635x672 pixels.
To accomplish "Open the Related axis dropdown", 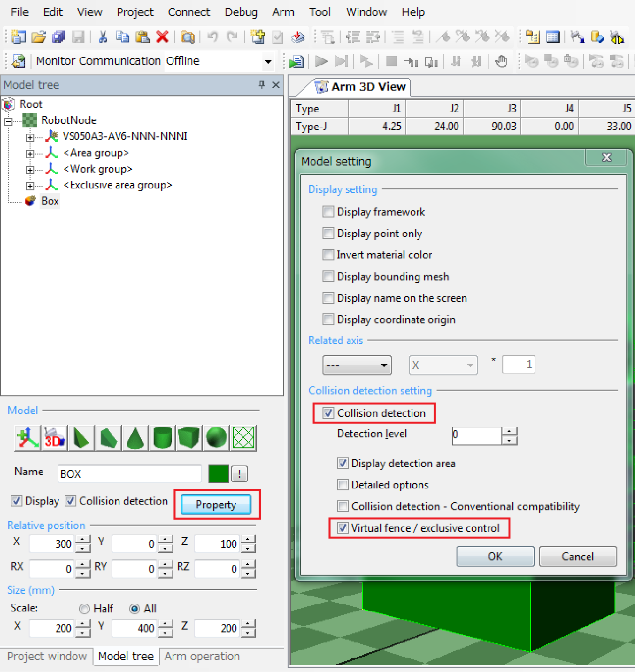I will pyautogui.click(x=357, y=365).
